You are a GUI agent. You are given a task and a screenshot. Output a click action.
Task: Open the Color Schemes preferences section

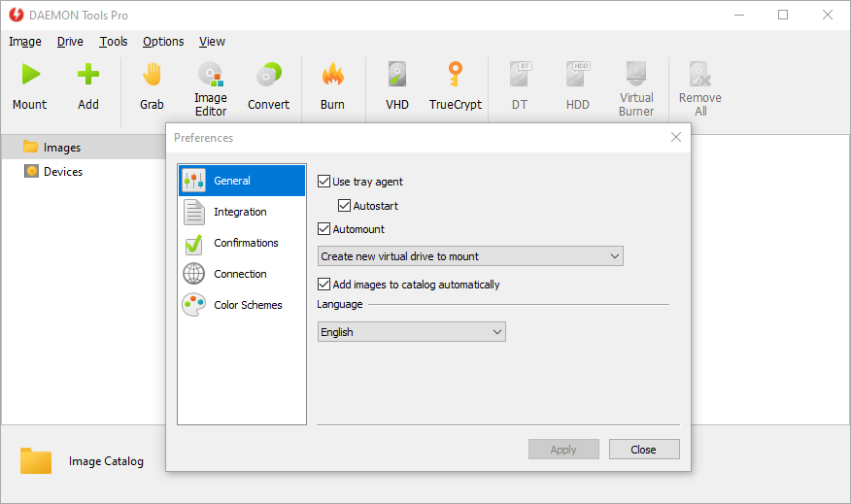242,304
